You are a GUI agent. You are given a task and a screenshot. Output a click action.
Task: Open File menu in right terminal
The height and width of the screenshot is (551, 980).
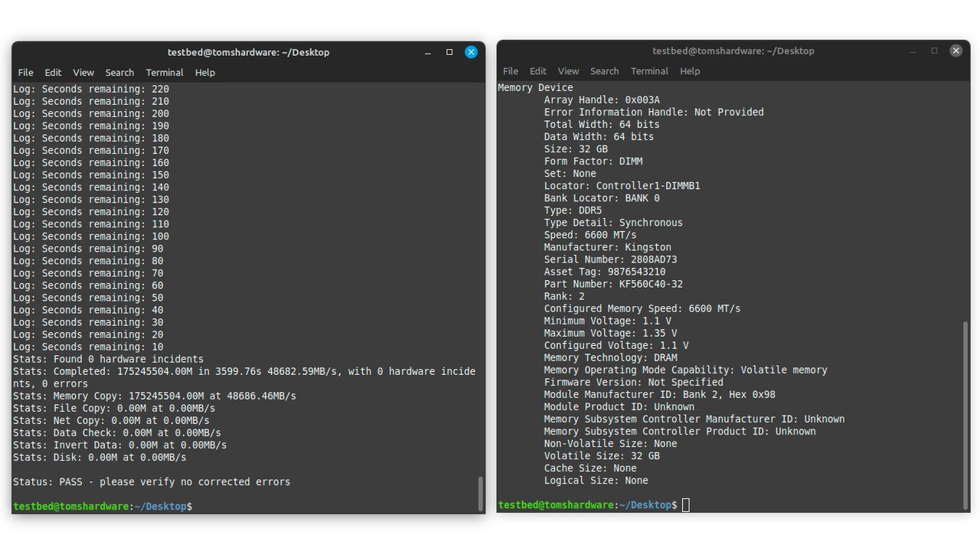pos(511,71)
